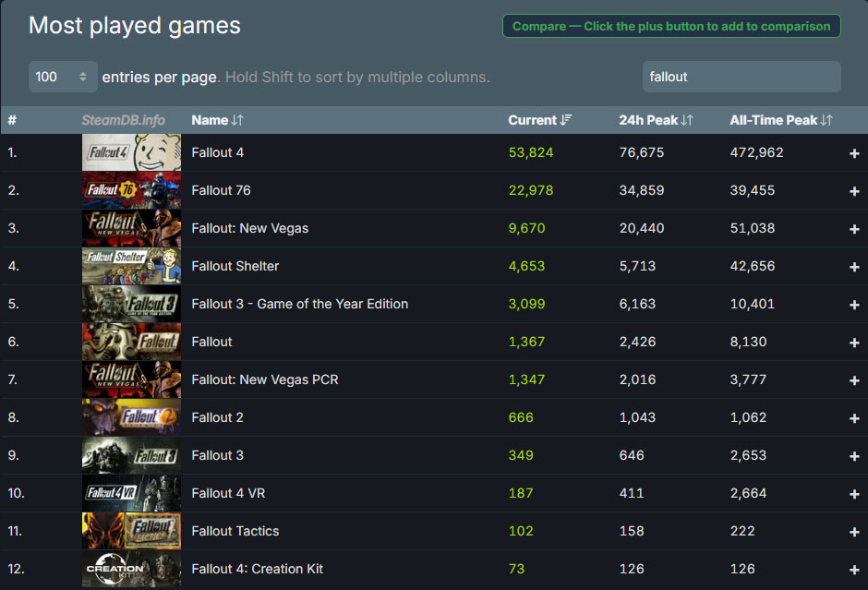Click the Compare banner button

tap(671, 26)
